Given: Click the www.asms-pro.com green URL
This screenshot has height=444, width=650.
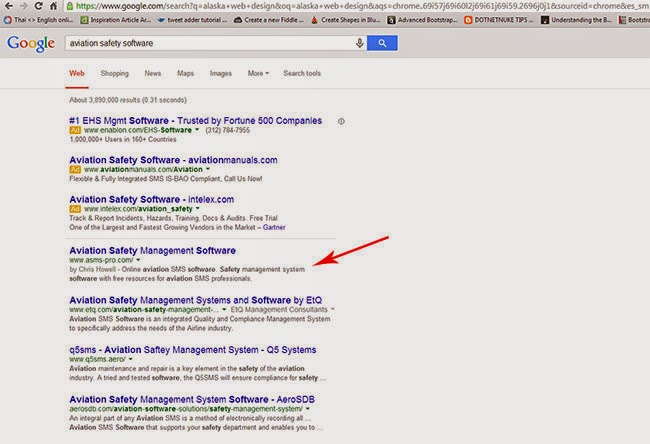Looking at the screenshot, I should [101, 260].
